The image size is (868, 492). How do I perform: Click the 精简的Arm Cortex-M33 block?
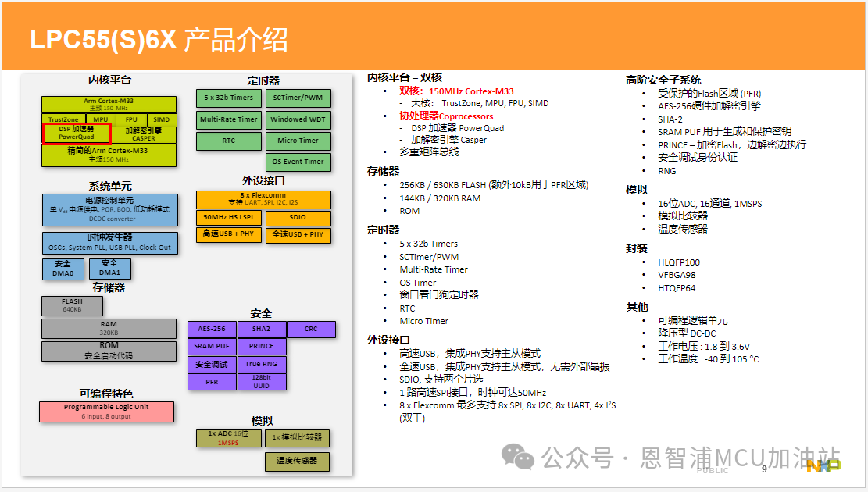click(x=109, y=155)
